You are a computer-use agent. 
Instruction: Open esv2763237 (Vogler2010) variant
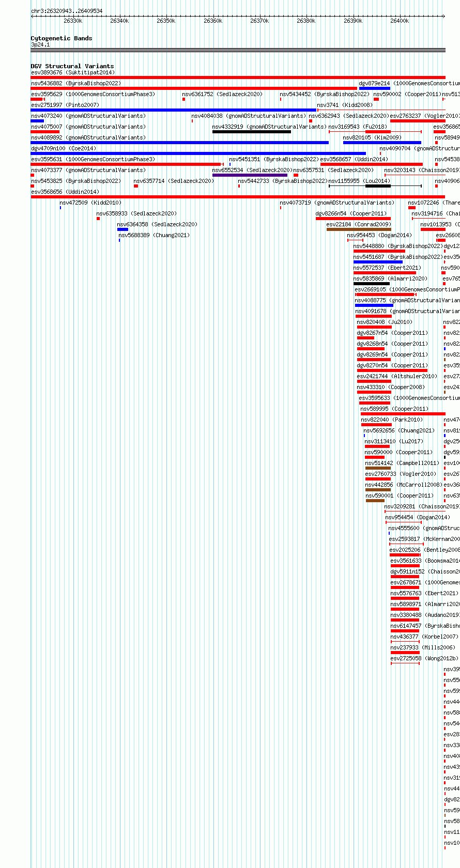coord(424,116)
